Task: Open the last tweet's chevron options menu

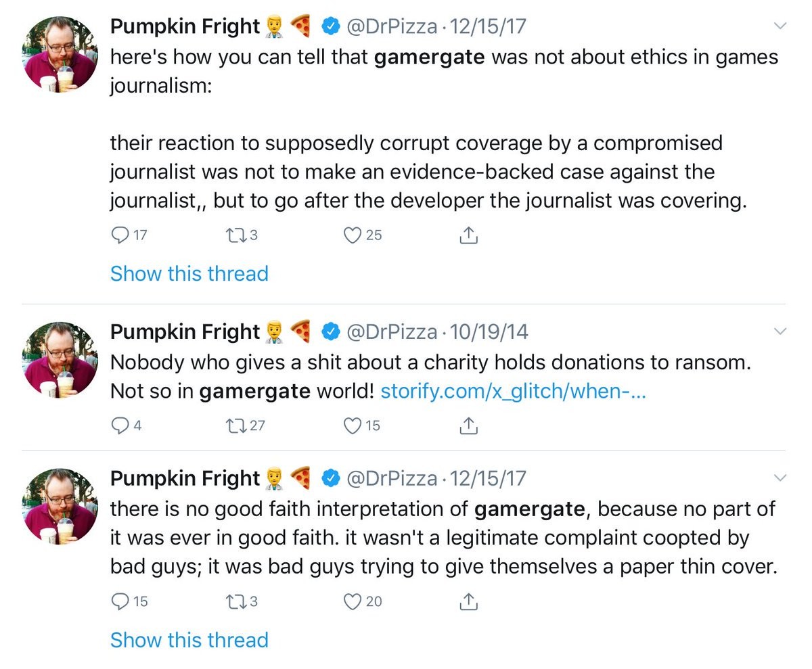Action: (780, 478)
